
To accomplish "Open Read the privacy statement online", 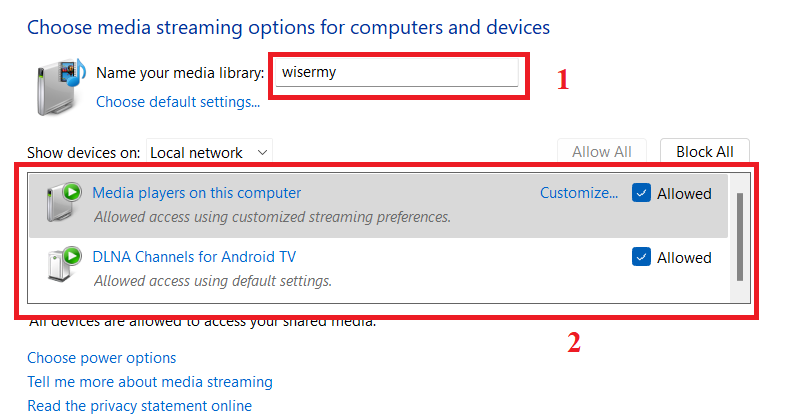I will [139, 406].
